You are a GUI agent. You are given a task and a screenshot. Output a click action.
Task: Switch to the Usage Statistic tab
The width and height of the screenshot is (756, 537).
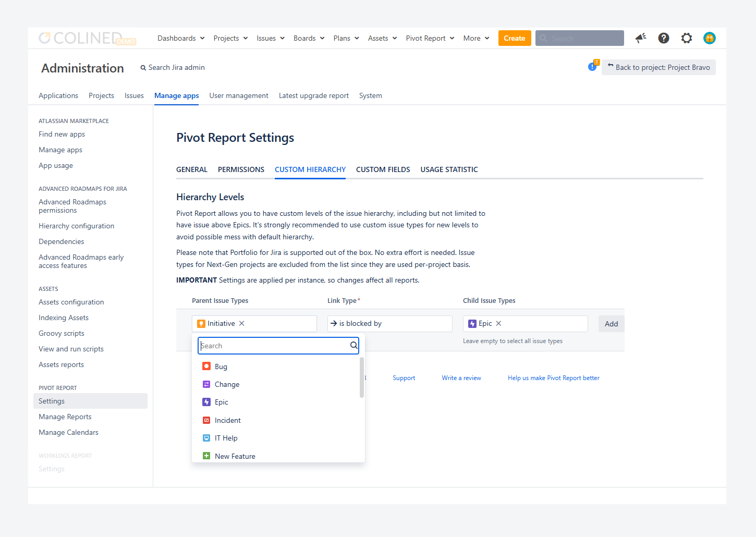point(449,169)
